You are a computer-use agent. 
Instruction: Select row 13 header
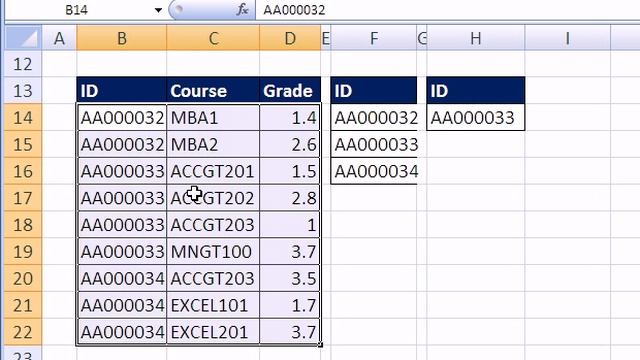coord(23,90)
